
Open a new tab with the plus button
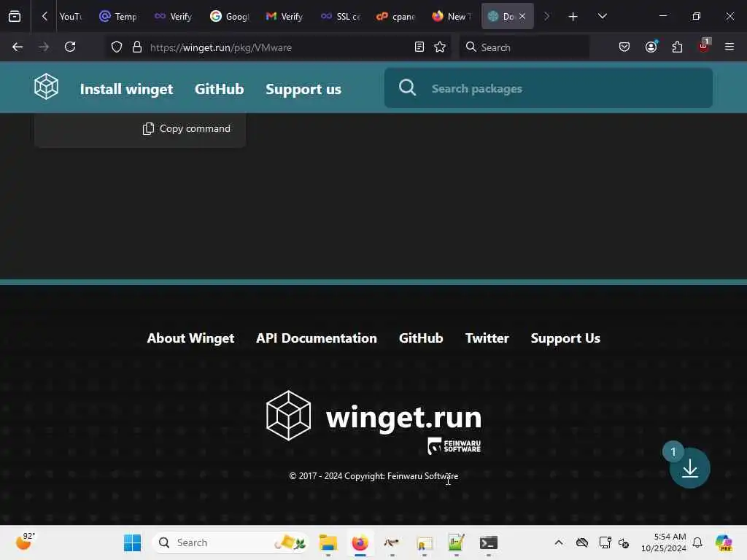point(573,17)
